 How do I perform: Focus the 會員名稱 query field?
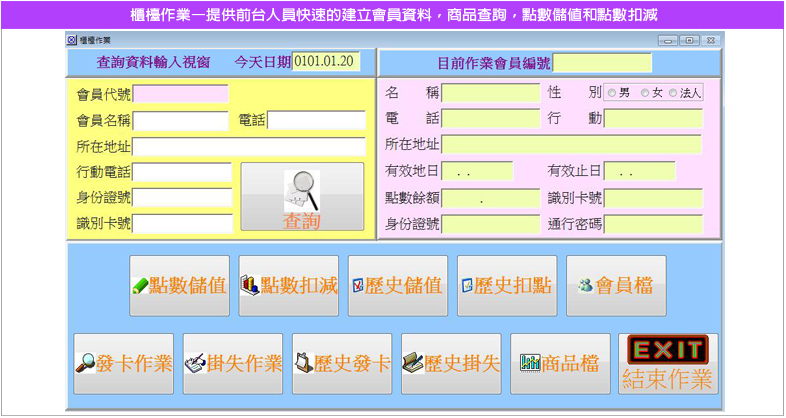pyautogui.click(x=182, y=121)
